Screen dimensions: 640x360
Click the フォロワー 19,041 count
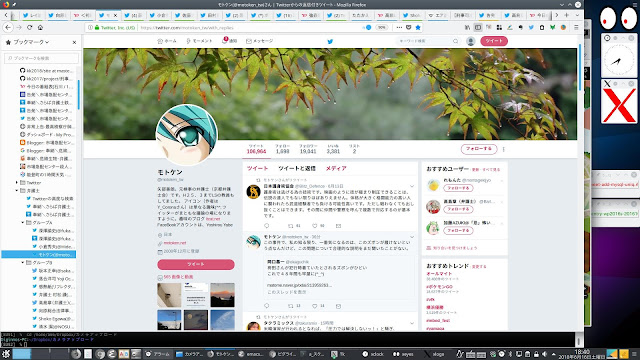click(x=308, y=149)
